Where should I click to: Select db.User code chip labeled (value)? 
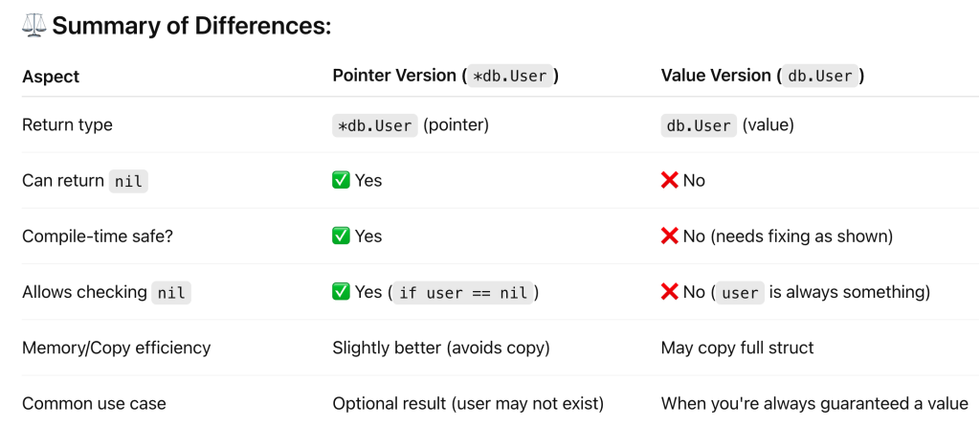tap(698, 125)
